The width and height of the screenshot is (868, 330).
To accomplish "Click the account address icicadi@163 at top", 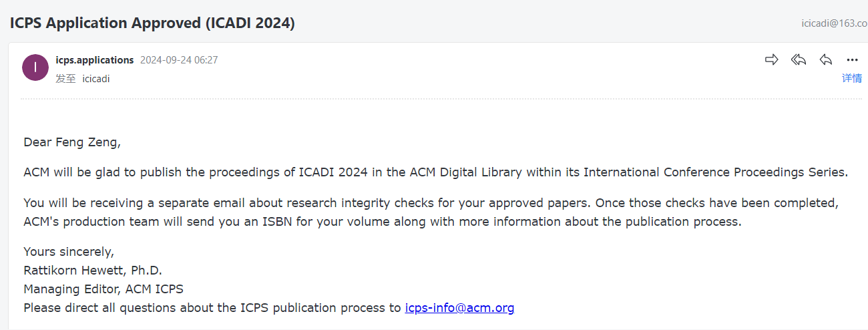I will coord(835,23).
